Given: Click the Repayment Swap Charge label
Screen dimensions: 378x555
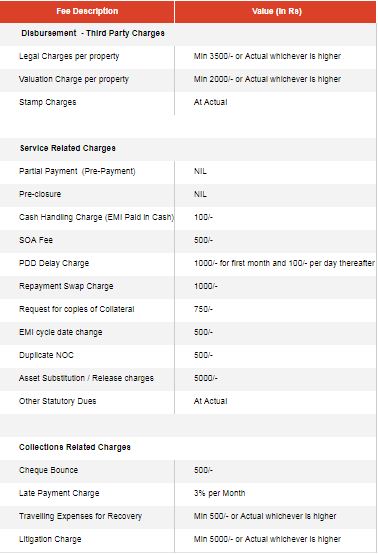Looking at the screenshot, I should [66, 286].
